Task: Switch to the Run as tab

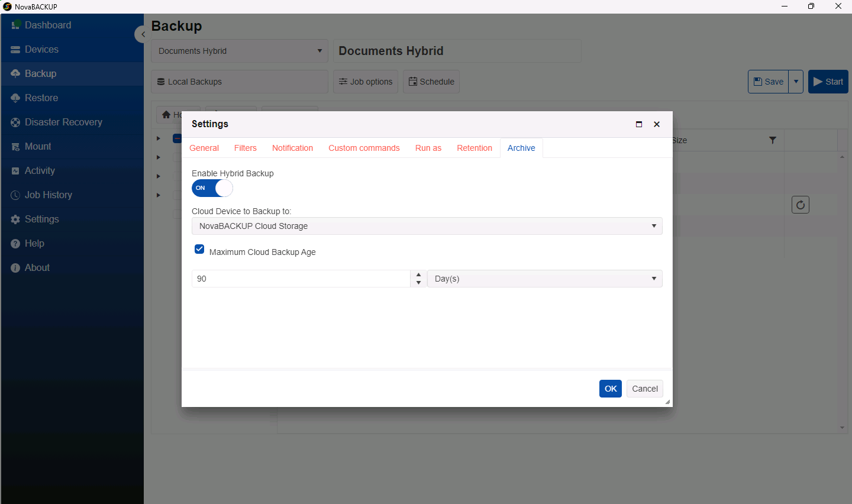Action: tap(428, 148)
